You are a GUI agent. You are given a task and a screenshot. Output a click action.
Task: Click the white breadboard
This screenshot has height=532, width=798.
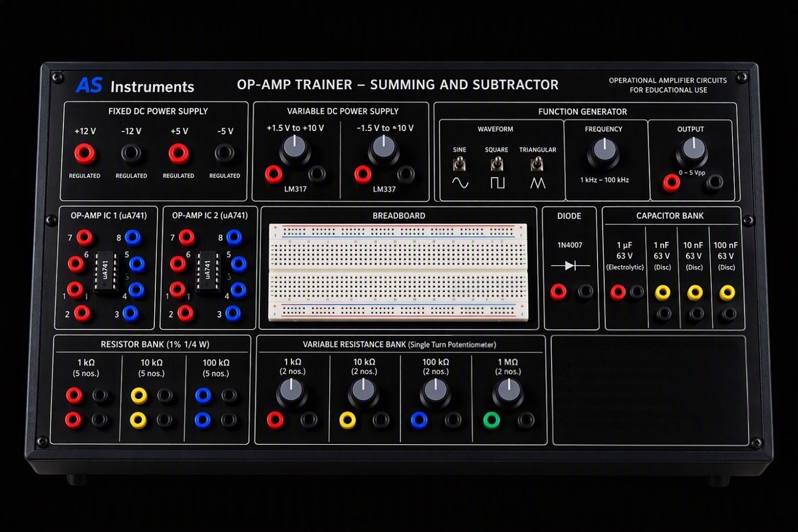pyautogui.click(x=398, y=273)
